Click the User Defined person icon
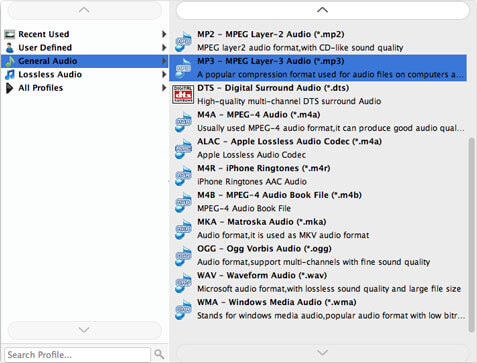 coord(10,48)
